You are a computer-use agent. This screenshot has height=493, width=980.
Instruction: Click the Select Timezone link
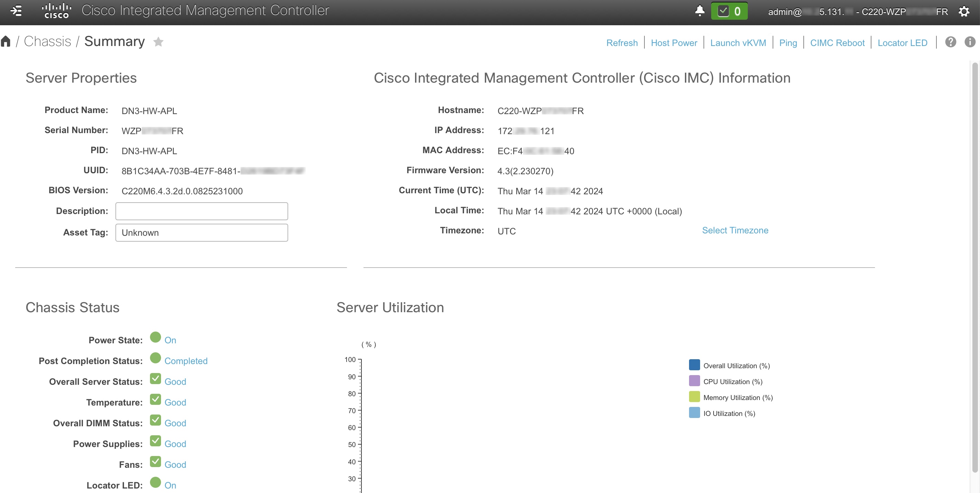point(735,230)
